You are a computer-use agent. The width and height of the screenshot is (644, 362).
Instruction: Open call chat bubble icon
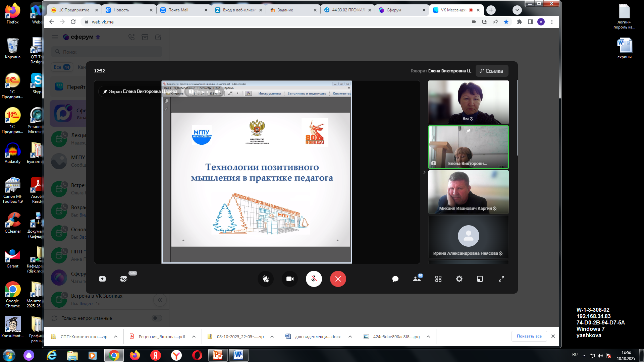395,279
